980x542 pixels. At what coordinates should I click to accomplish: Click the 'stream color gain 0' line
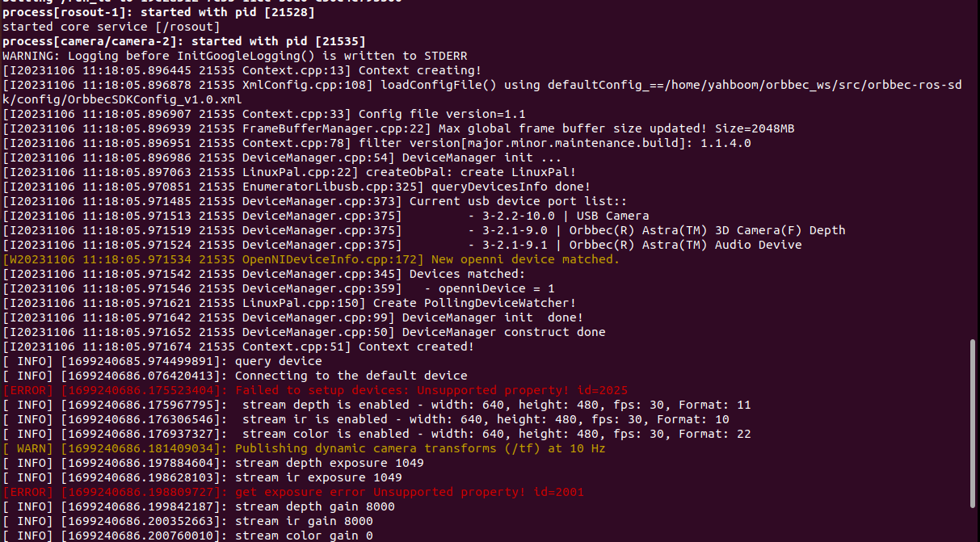(188, 536)
